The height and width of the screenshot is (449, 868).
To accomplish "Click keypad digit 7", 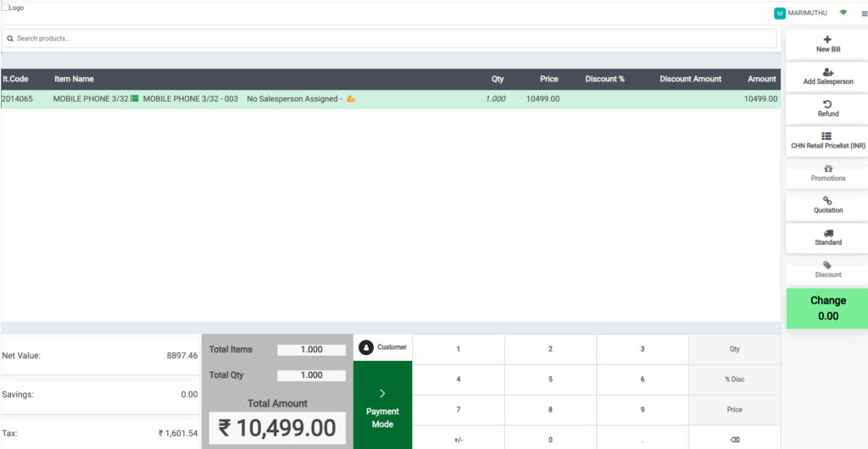I will (x=459, y=410).
